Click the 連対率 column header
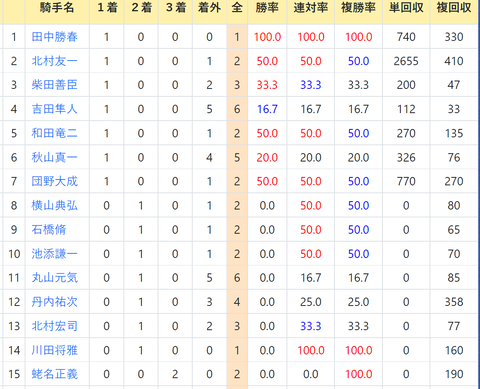480x389 pixels. (x=311, y=7)
